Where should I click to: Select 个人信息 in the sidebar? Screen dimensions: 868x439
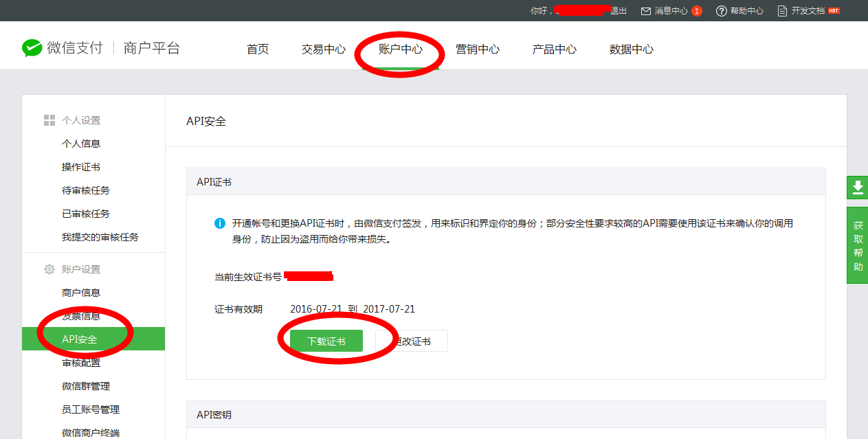pyautogui.click(x=81, y=144)
